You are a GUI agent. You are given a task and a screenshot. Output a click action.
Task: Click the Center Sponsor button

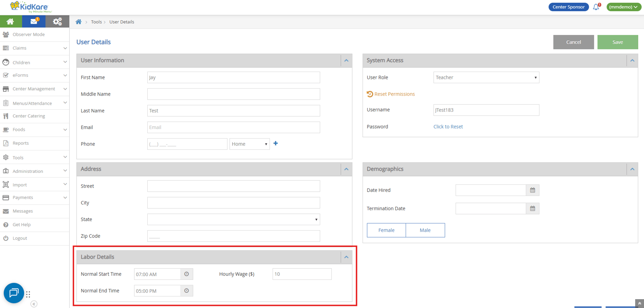click(568, 7)
